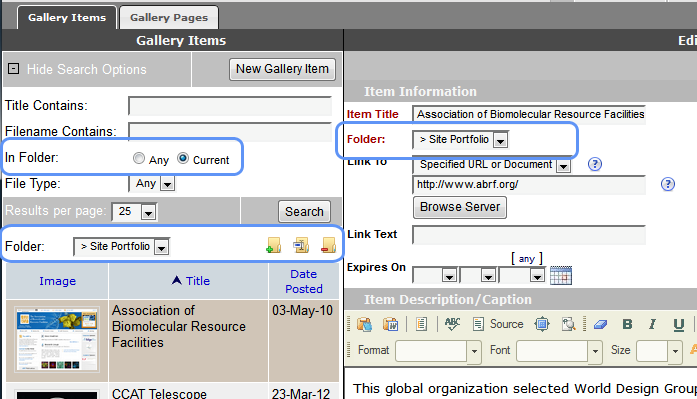Click the Browse Server button
This screenshot has height=399, width=697.
pyautogui.click(x=460, y=207)
